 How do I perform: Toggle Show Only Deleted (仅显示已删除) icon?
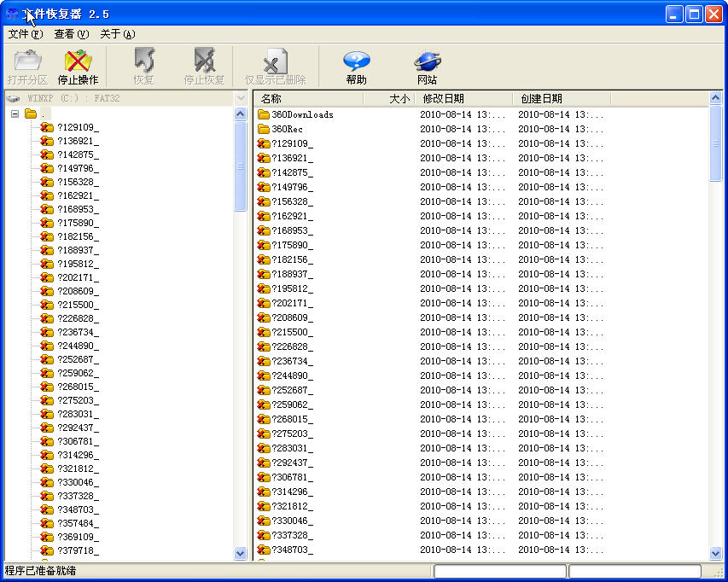(x=276, y=61)
